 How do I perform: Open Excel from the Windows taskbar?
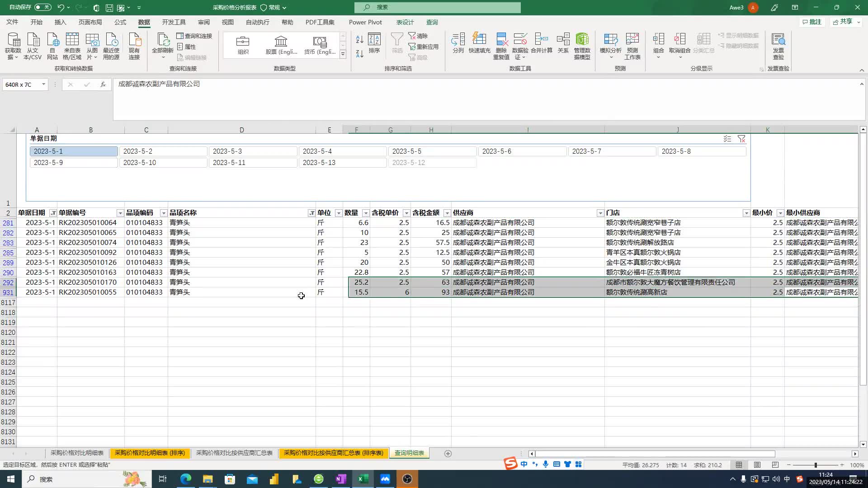(363, 479)
